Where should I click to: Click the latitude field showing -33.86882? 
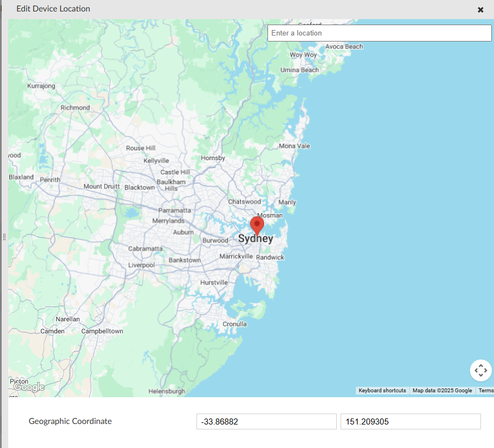point(266,422)
